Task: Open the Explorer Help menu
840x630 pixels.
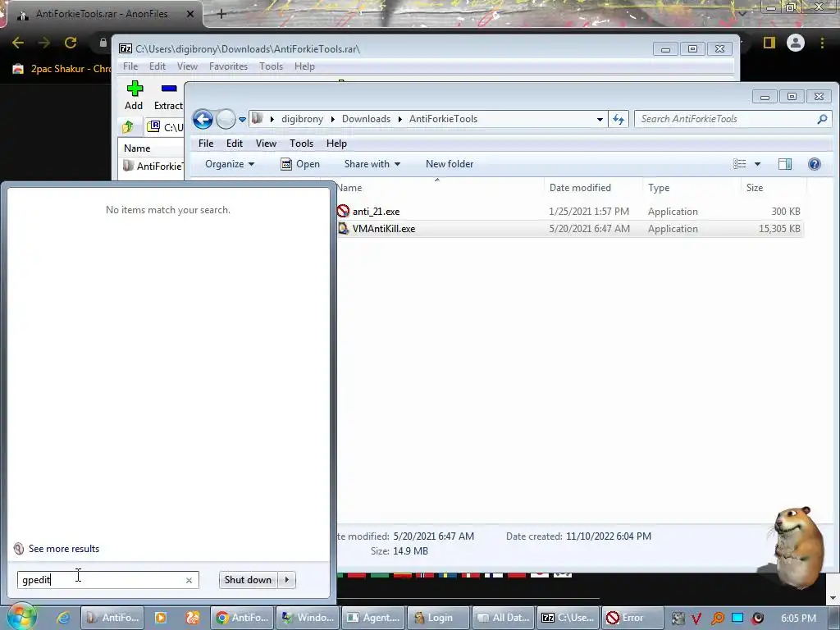Action: click(x=336, y=144)
